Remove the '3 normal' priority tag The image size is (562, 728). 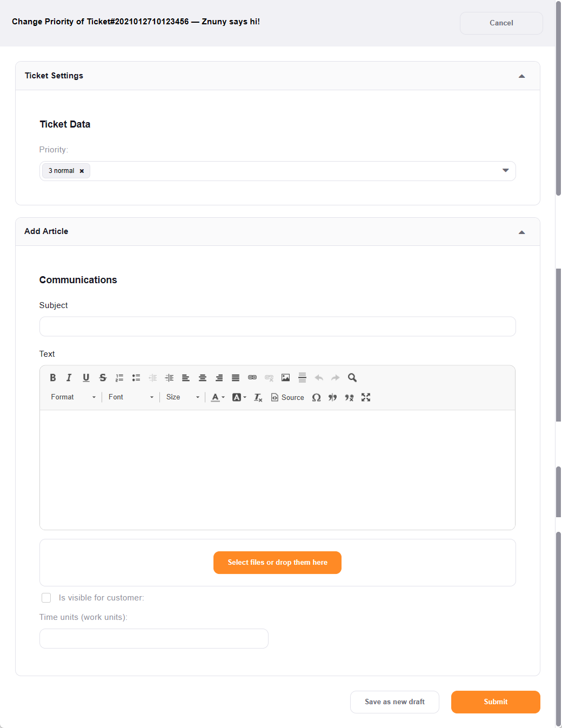coord(82,171)
